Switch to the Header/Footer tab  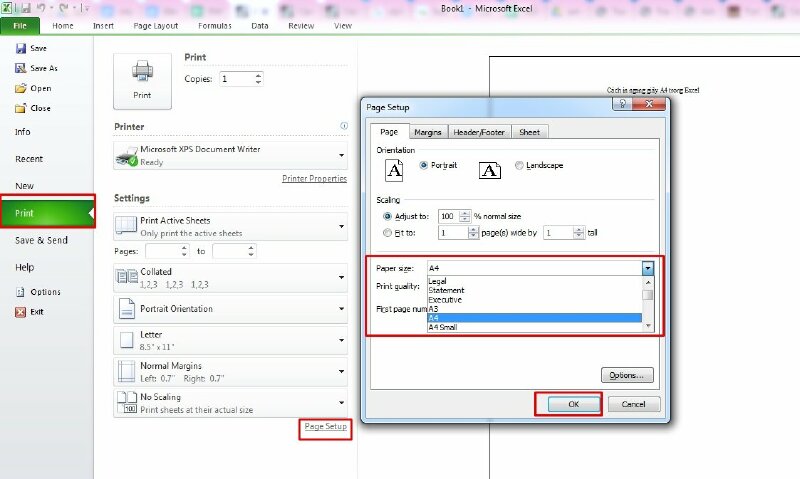pos(480,132)
